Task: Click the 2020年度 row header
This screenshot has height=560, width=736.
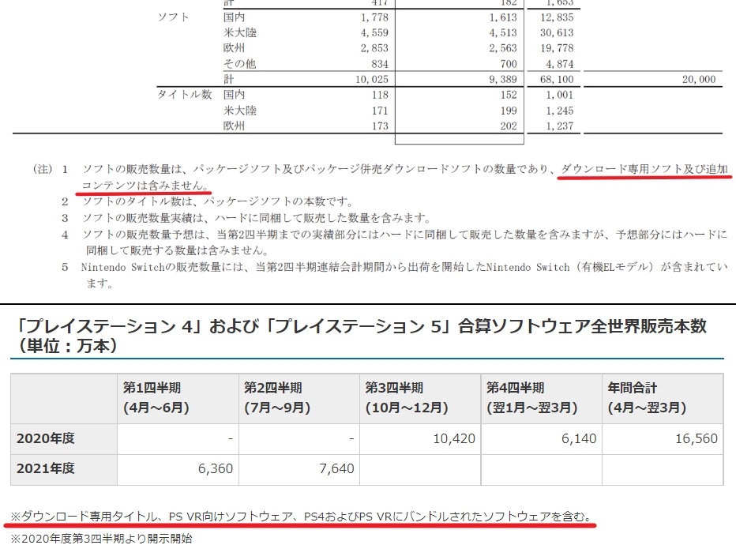Action: 47,438
